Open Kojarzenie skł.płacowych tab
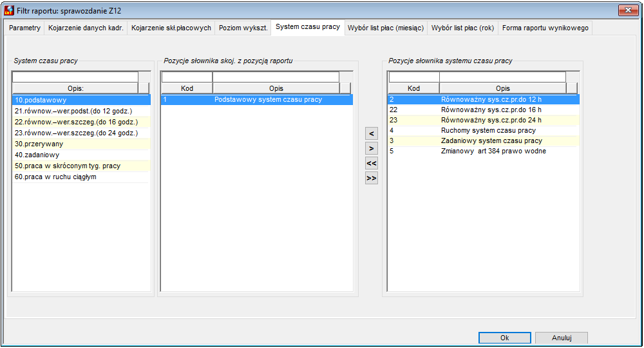The width and height of the screenshot is (644, 348). 171,28
